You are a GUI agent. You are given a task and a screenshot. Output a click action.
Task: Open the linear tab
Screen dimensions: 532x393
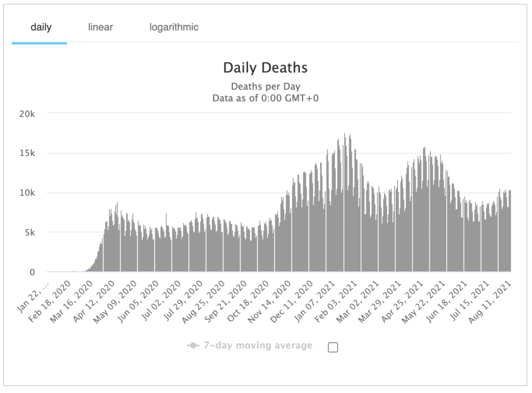click(100, 27)
